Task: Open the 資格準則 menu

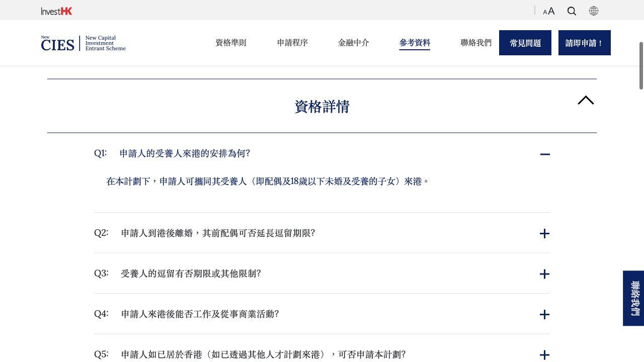Action: click(x=231, y=43)
